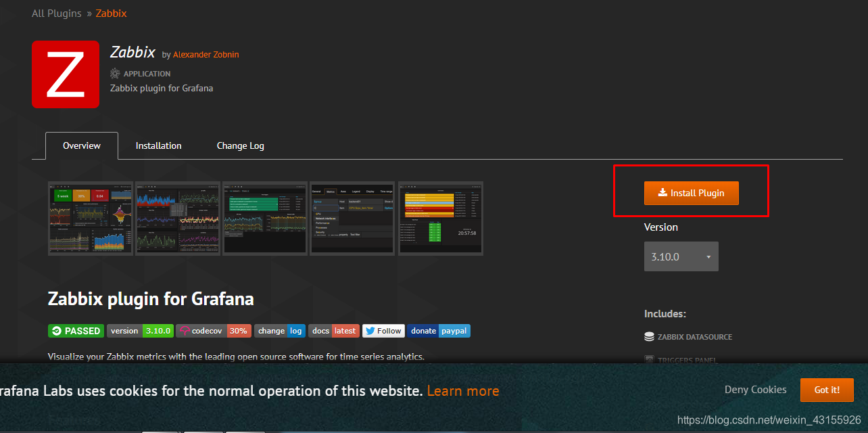The width and height of the screenshot is (868, 433).
Task: Open the All Plugins breadcrumb link
Action: point(57,14)
